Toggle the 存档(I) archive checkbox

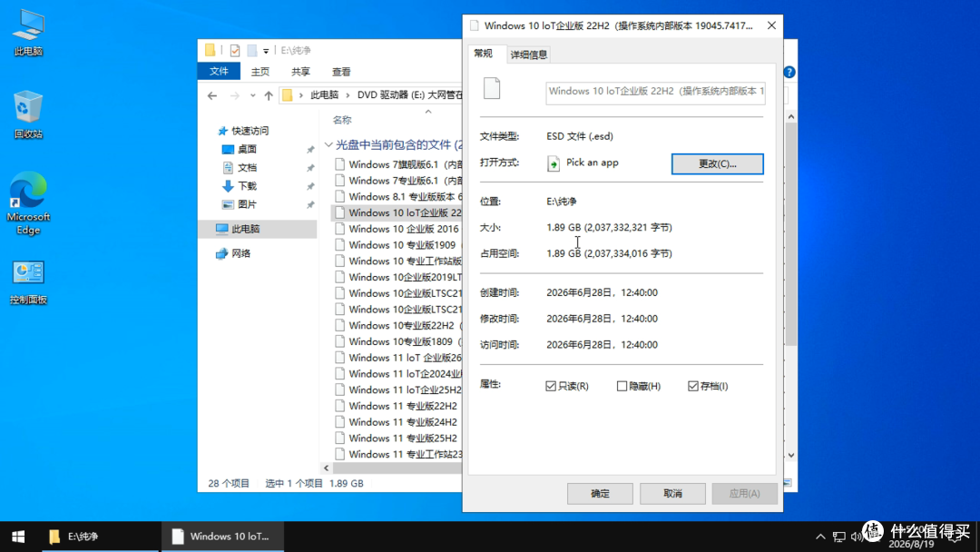[693, 387]
